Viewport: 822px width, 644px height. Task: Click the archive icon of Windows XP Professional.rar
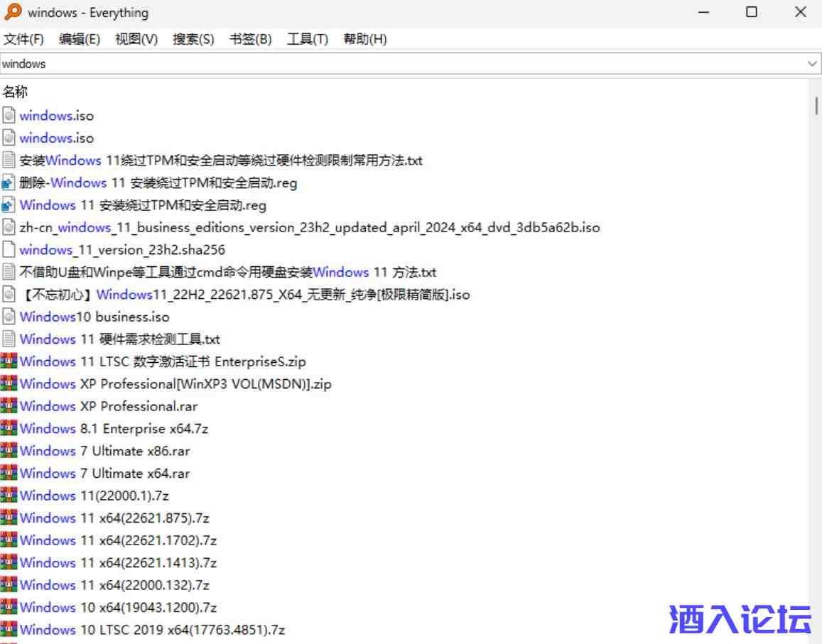pos(9,406)
